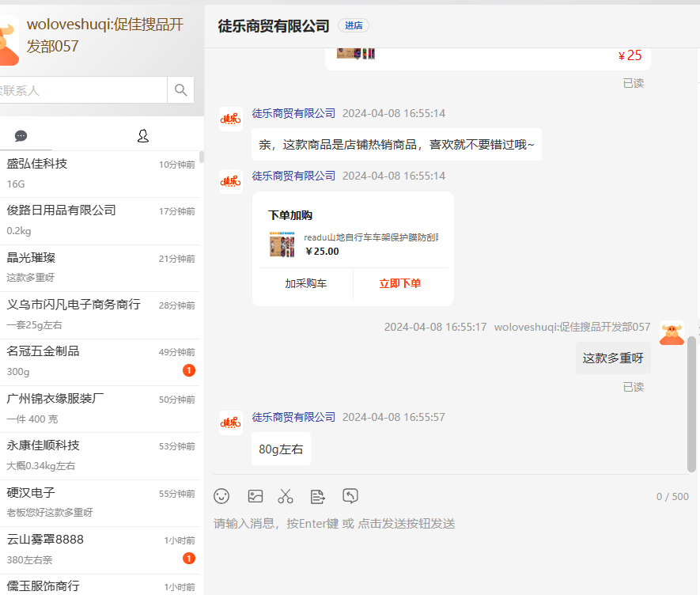
Task: Open the emoji picker
Action: click(221, 496)
